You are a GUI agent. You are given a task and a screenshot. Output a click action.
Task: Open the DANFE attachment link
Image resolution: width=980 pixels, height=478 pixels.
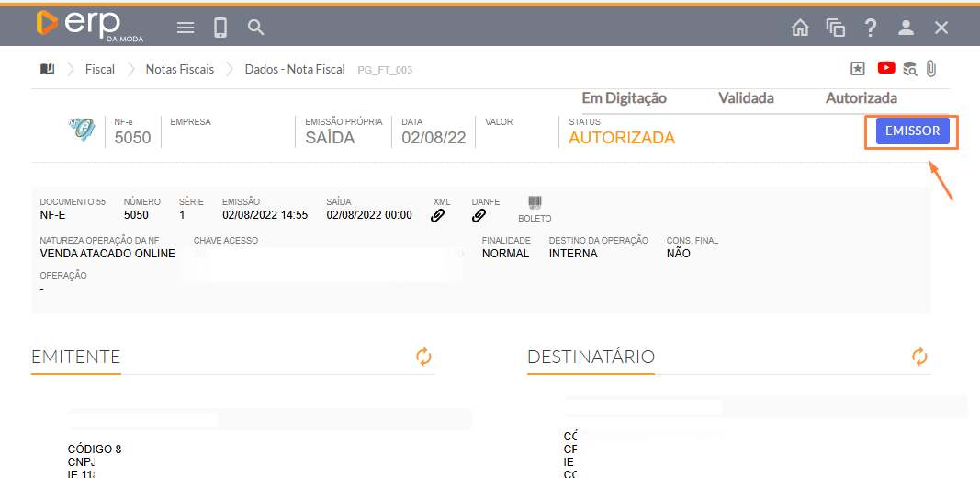tap(479, 216)
